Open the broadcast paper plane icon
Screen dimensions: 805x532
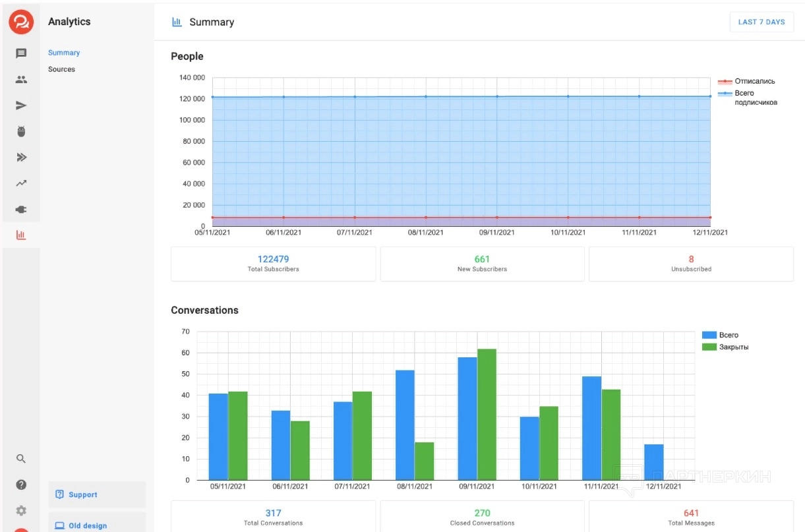pos(21,105)
